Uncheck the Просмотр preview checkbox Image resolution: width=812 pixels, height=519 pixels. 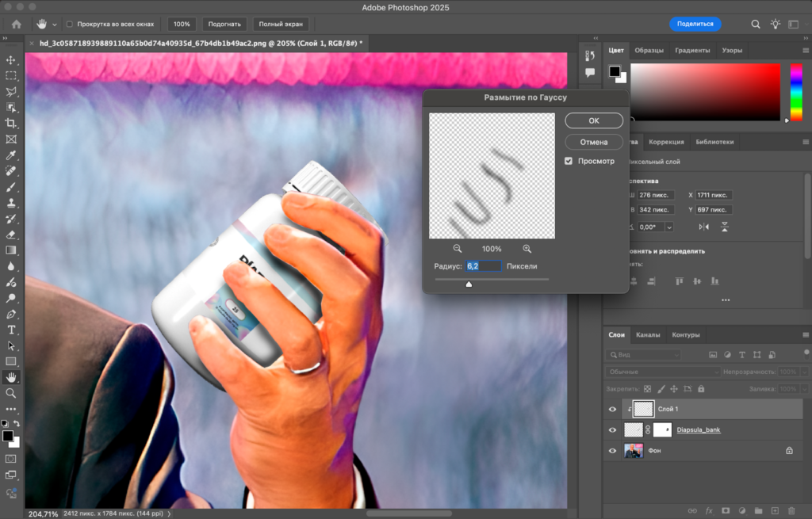[569, 161]
